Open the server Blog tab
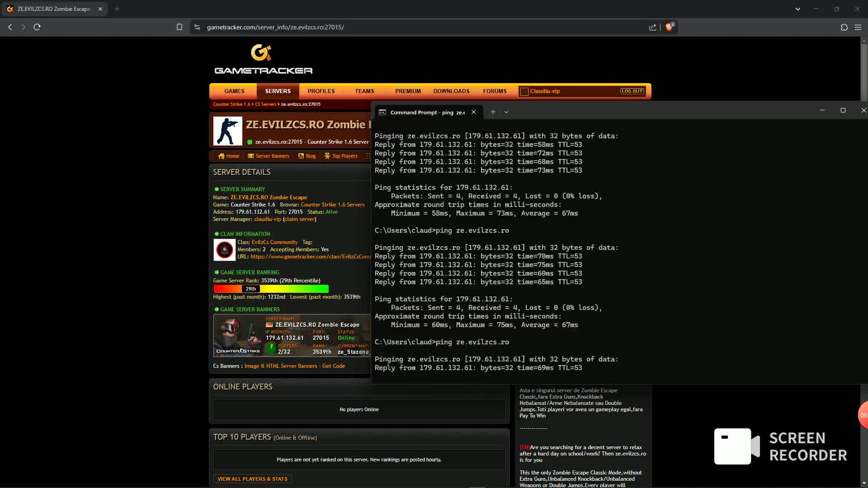 click(307, 156)
